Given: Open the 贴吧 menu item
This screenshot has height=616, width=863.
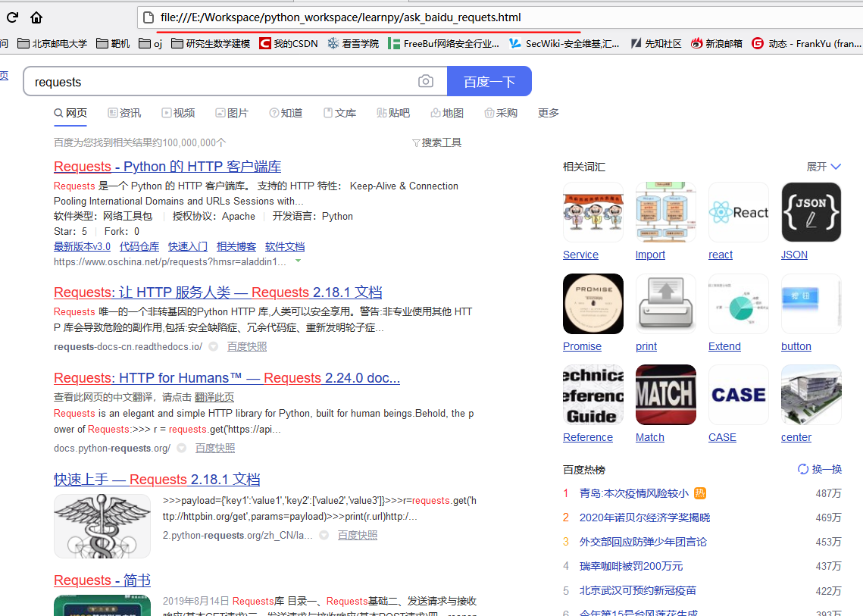Looking at the screenshot, I should [392, 112].
